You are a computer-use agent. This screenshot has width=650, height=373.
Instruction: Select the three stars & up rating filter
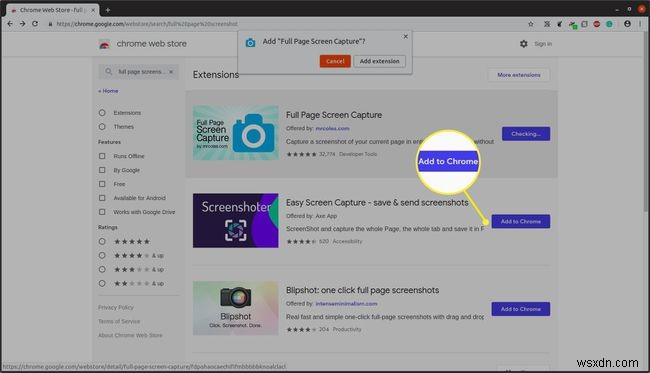[102, 269]
